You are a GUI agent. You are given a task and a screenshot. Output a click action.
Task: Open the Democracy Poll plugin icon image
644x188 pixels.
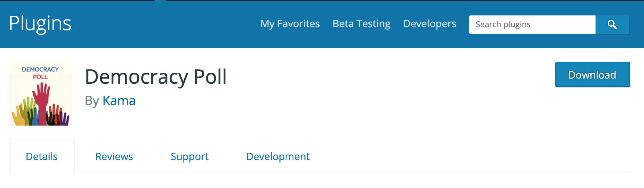[x=40, y=94]
